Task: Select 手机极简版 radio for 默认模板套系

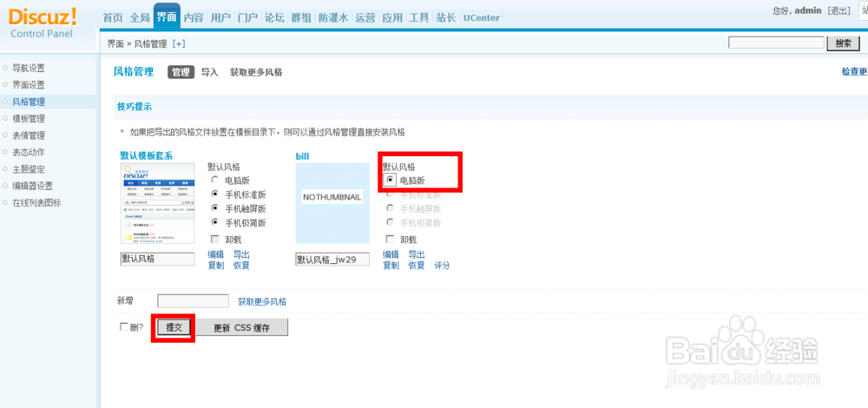Action: click(214, 222)
